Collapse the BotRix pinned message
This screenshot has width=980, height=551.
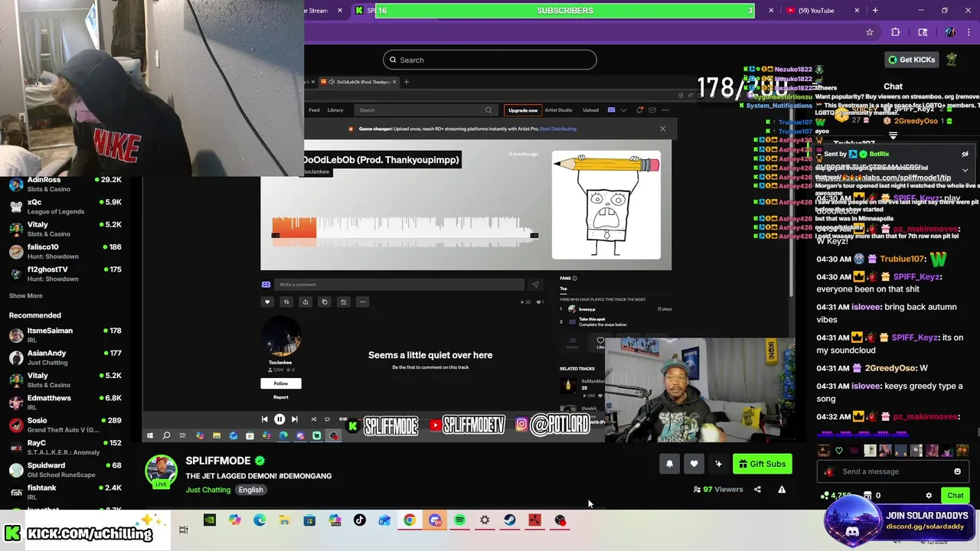965,170
